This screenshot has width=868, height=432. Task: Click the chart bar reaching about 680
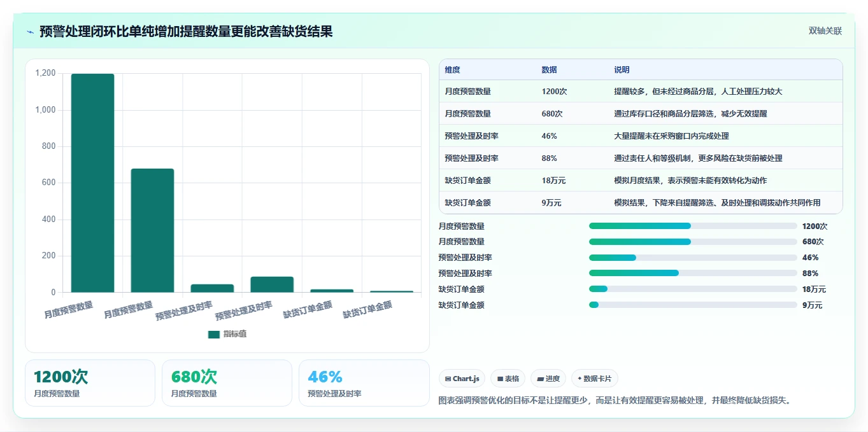152,230
